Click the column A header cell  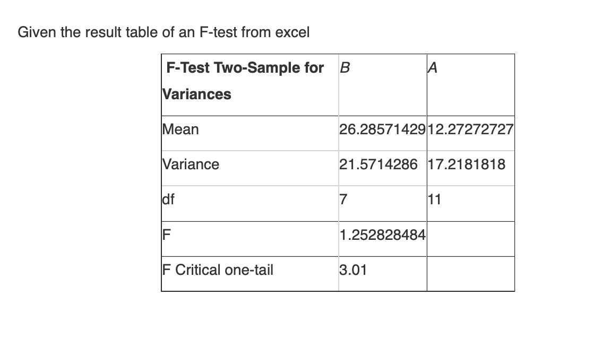[x=471, y=85]
